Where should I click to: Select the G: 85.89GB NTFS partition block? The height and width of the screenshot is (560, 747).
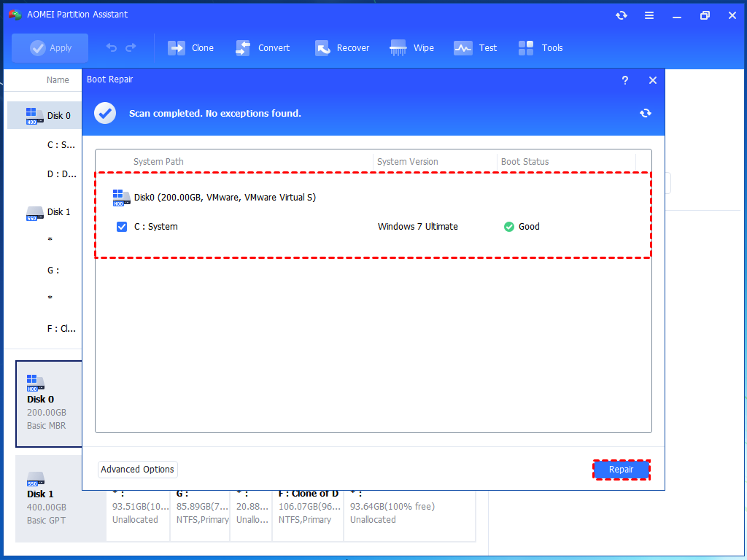[200, 516]
